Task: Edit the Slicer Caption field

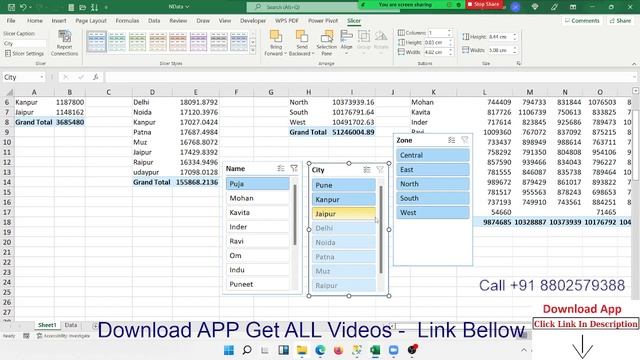Action: (x=24, y=43)
